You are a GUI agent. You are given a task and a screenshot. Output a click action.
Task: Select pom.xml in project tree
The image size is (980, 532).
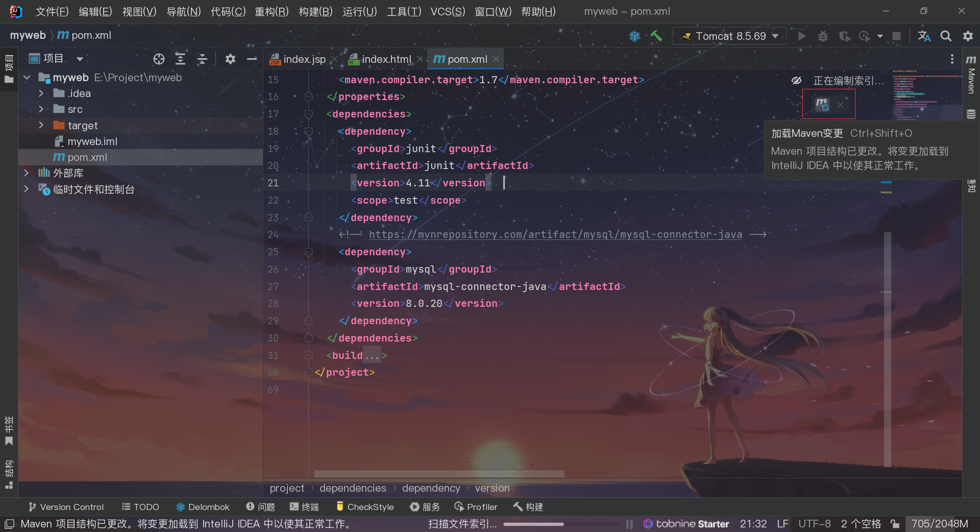click(87, 157)
